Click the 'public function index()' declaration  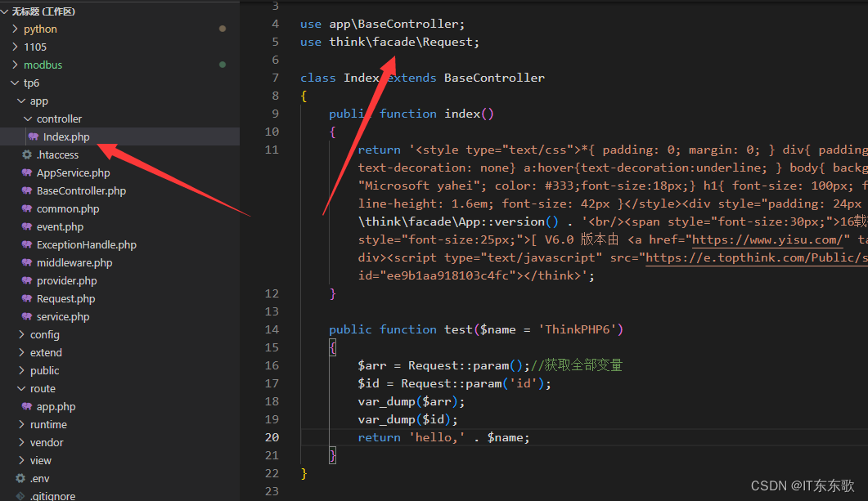click(x=412, y=114)
